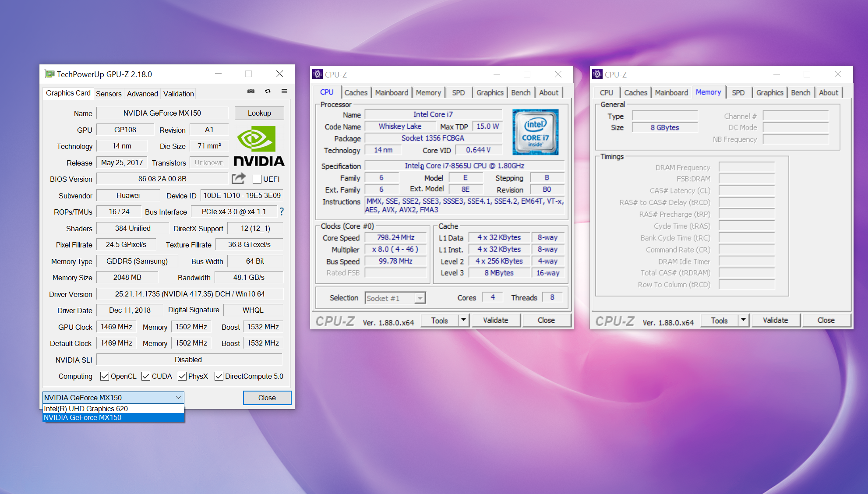868x494 pixels.
Task: Click the Level 3 cache value 8 MBytes
Action: click(499, 273)
